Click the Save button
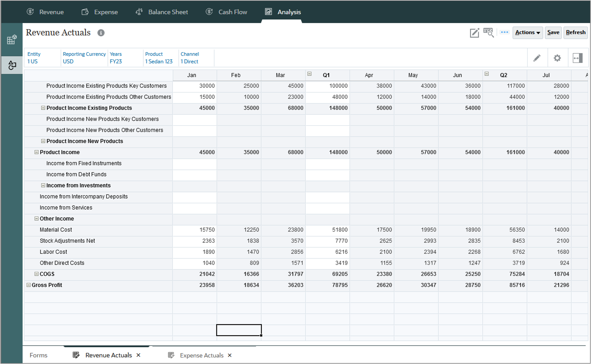This screenshot has height=364, width=591. coord(553,33)
